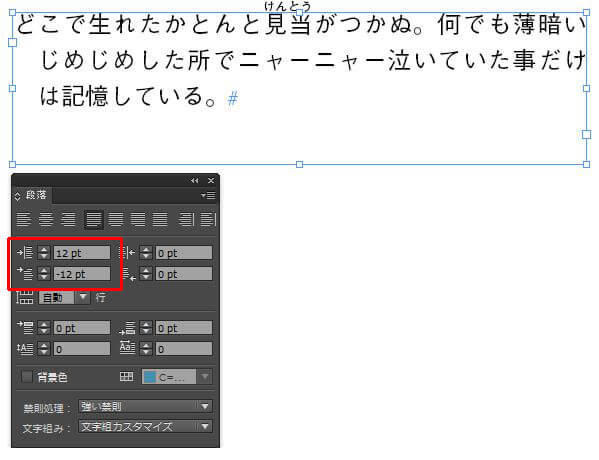This screenshot has width=599, height=460.
Task: Enable the 背景色 checkbox
Action: click(x=26, y=377)
